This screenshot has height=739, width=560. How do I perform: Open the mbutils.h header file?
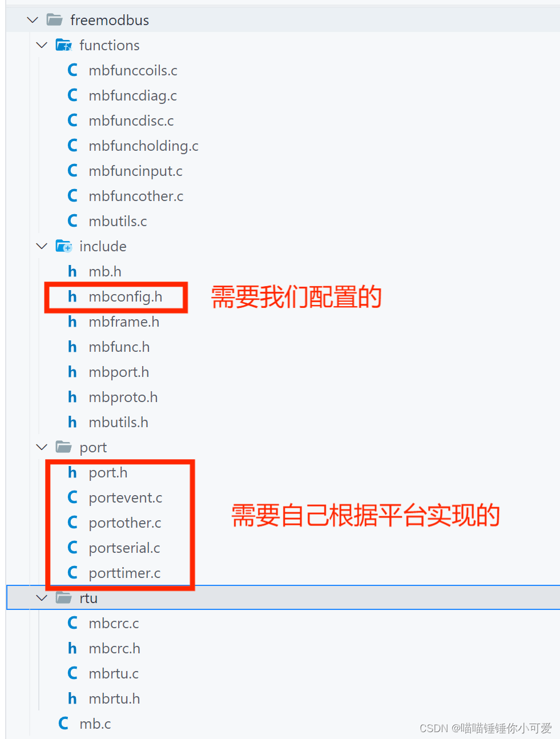(x=118, y=422)
